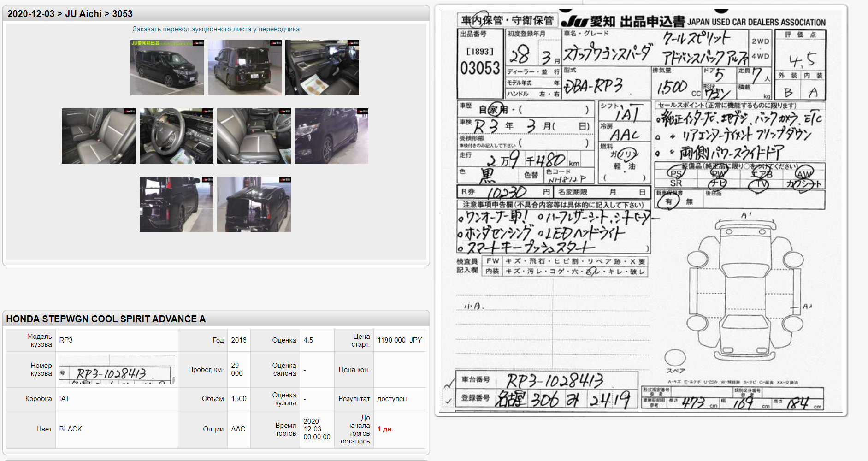Select the HONDA STEPWGN COOL SPIRIT ADVANCE A title
Image resolution: width=868 pixels, height=461 pixels.
click(106, 319)
